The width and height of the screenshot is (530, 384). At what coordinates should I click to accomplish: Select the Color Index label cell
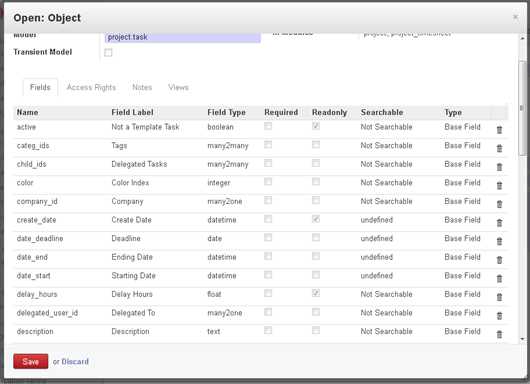(x=130, y=183)
